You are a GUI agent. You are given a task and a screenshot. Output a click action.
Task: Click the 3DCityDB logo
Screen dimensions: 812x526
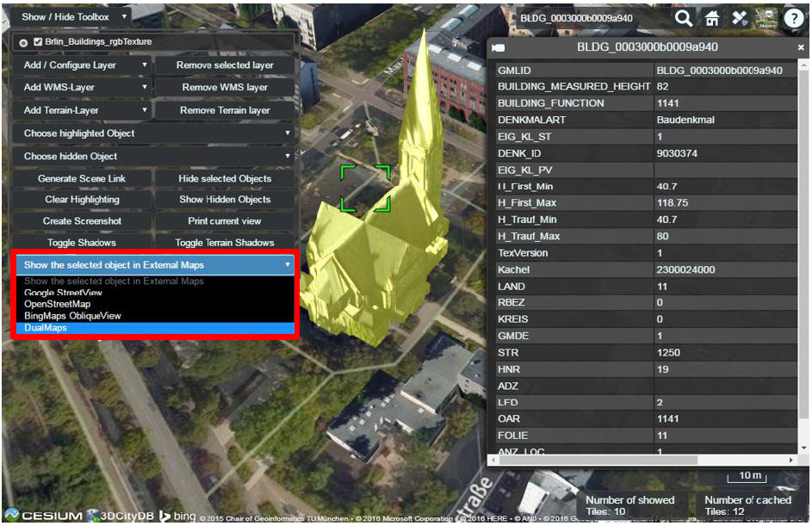121,516
